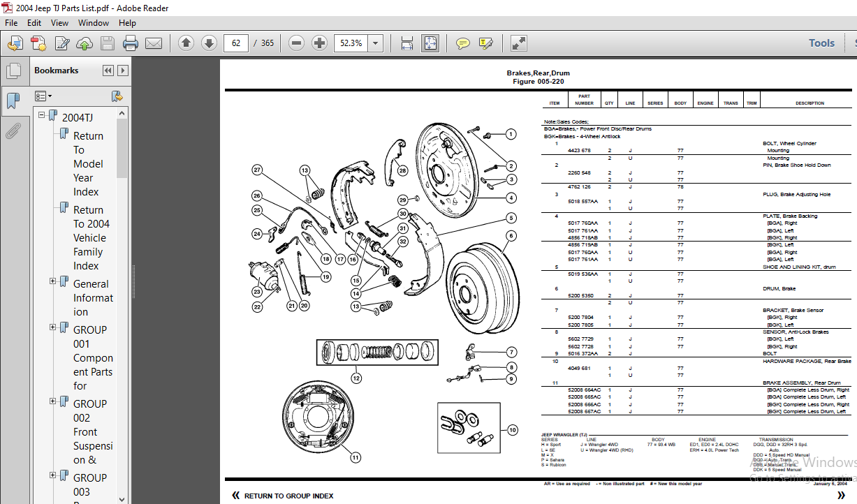Click part number 4423 678 in the table
The width and height of the screenshot is (857, 504).
coord(579,151)
